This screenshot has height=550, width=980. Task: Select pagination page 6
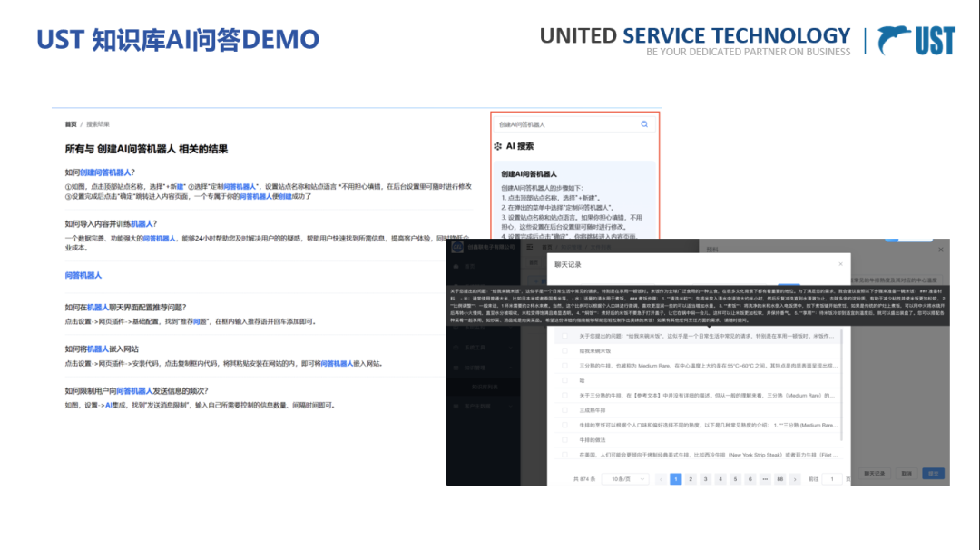tap(750, 479)
